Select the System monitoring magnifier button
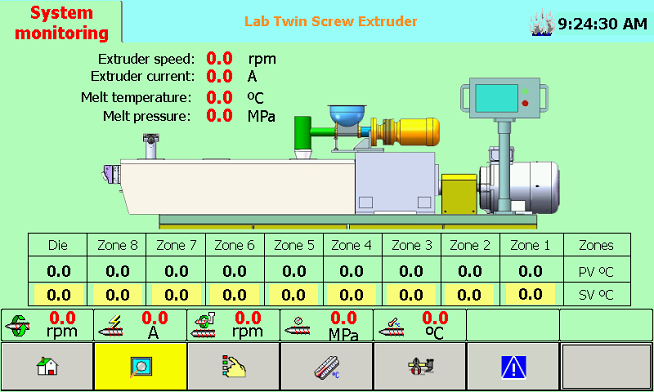 [x=141, y=367]
